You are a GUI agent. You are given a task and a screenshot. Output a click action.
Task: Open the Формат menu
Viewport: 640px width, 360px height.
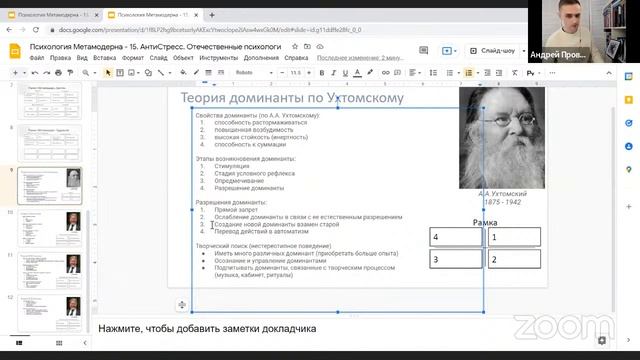133,58
